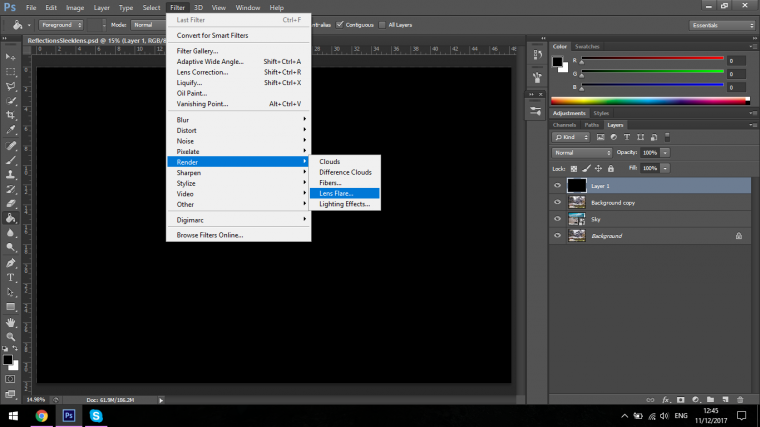The image size is (760, 427).
Task: Open the Kind filter dropdown
Action: pyautogui.click(x=570, y=137)
